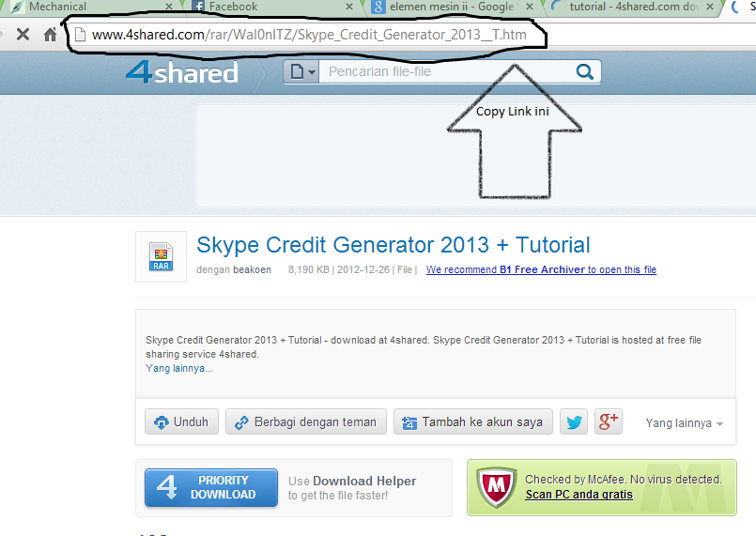Click the add icon on Tambah ke akun saya
This screenshot has width=756, height=536.
pos(409,422)
